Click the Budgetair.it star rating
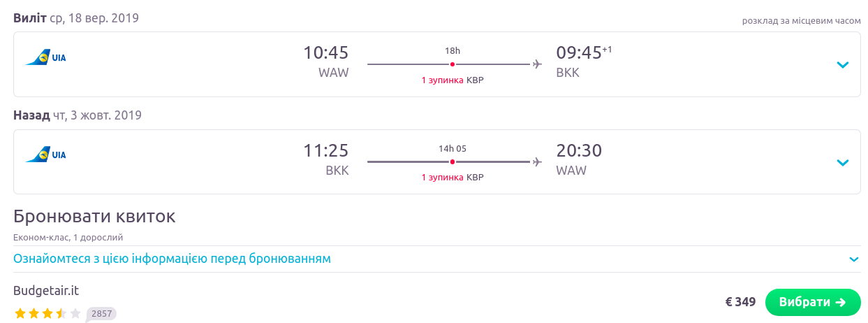The width and height of the screenshot is (868, 323). (x=47, y=313)
